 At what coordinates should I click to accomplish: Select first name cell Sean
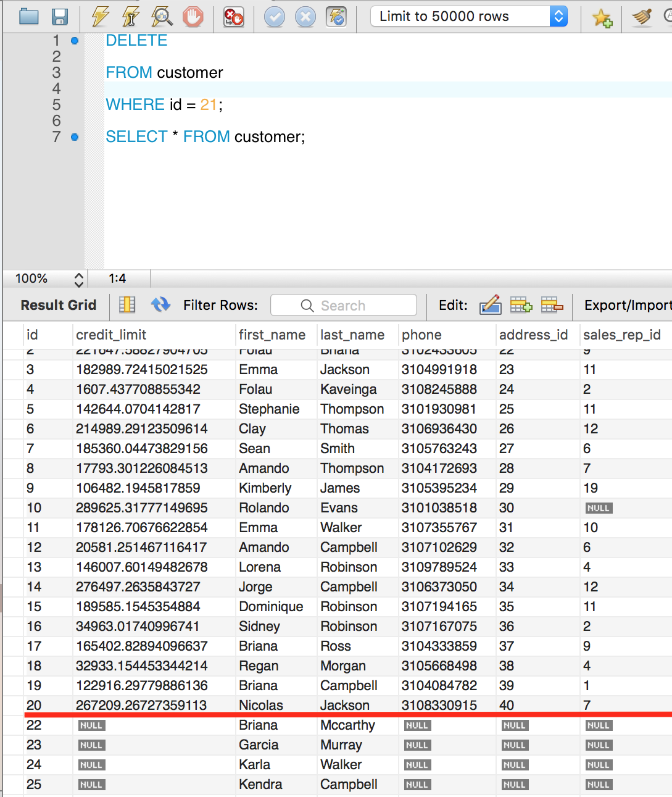tap(255, 448)
